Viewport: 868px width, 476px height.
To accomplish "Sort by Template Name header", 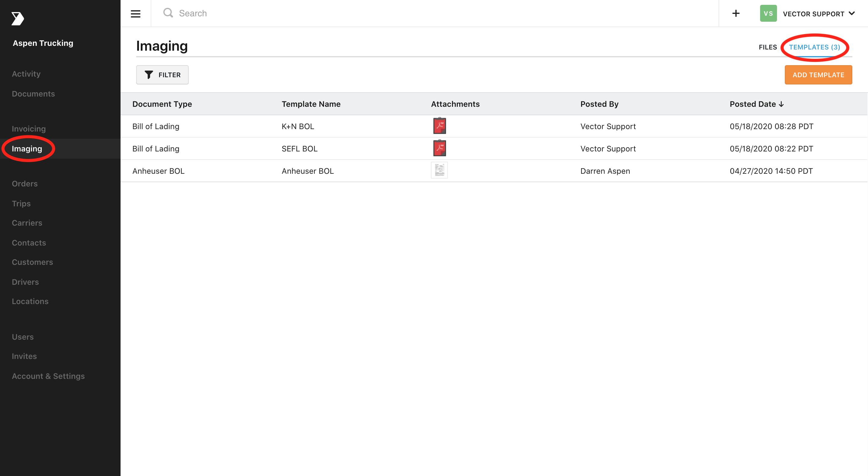I will 311,104.
